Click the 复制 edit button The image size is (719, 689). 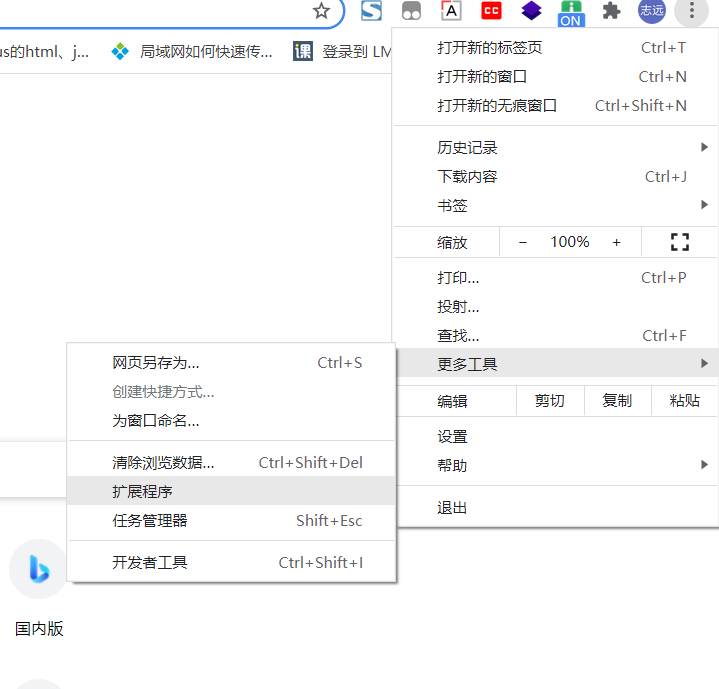coord(617,401)
